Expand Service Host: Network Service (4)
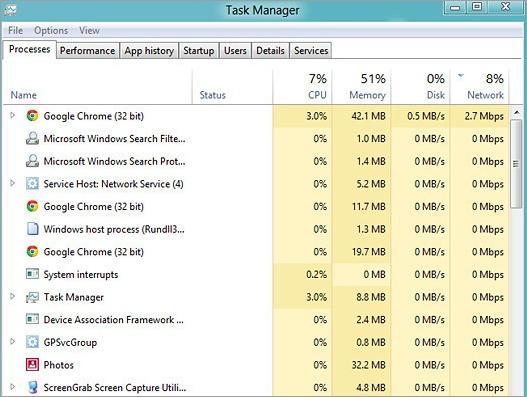 pos(12,183)
